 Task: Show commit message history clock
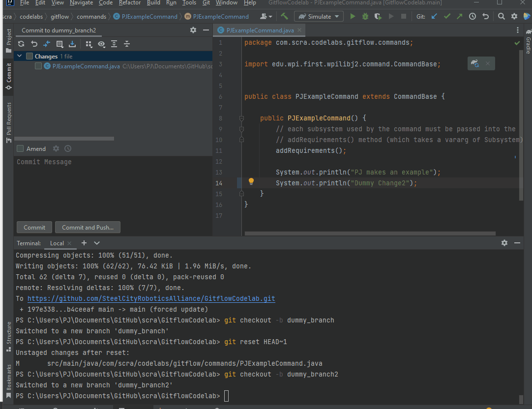point(68,148)
